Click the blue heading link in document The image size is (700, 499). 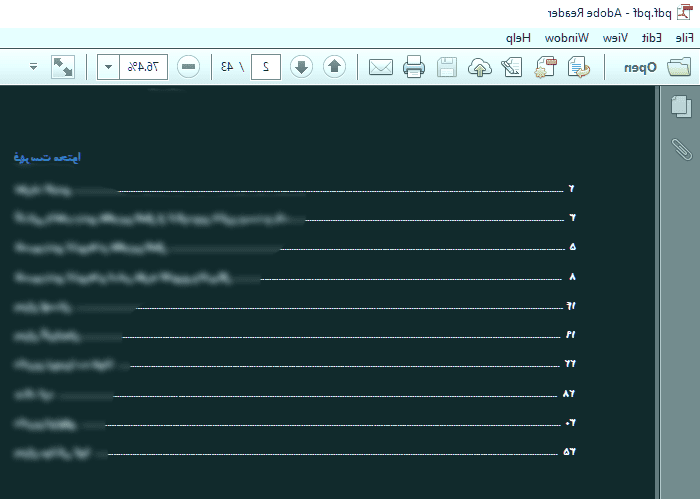[47, 158]
